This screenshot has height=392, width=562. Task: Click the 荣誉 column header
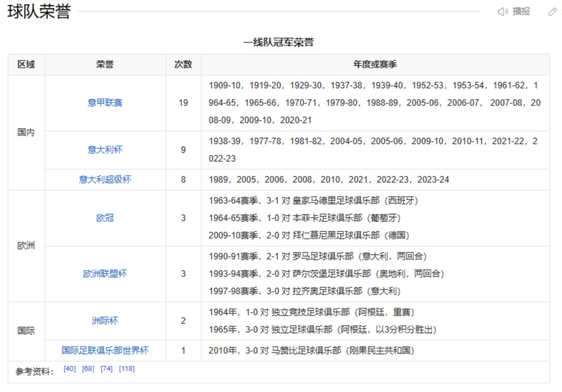pyautogui.click(x=105, y=64)
